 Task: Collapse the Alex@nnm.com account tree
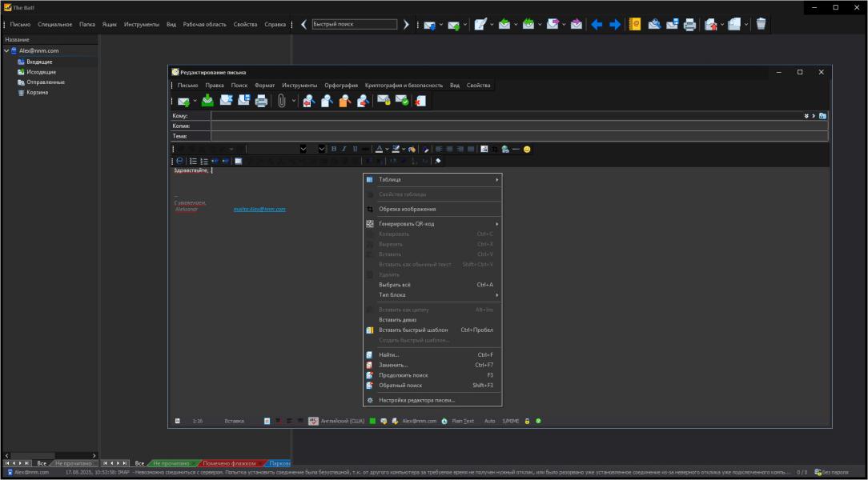(x=6, y=51)
